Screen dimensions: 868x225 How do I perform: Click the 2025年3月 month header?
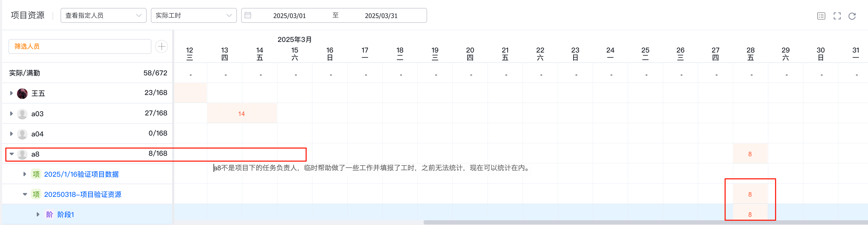[x=295, y=40]
